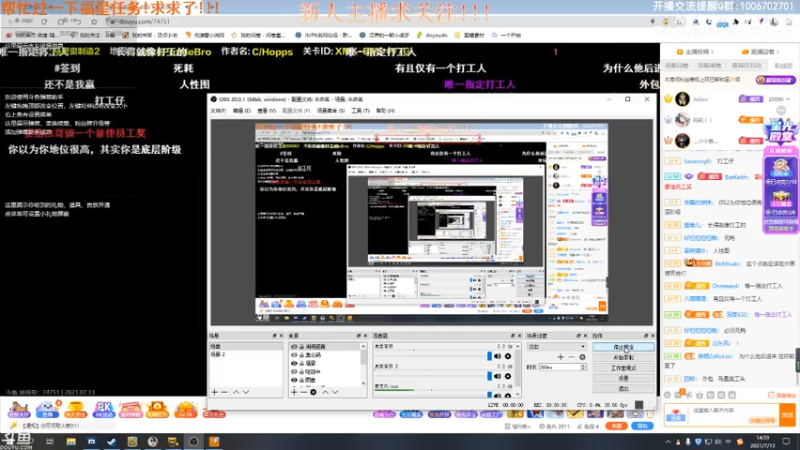Viewport: 800px width, 450px height.
Task: Toggle visibility eye of fifth source row
Action: pyautogui.click(x=294, y=380)
